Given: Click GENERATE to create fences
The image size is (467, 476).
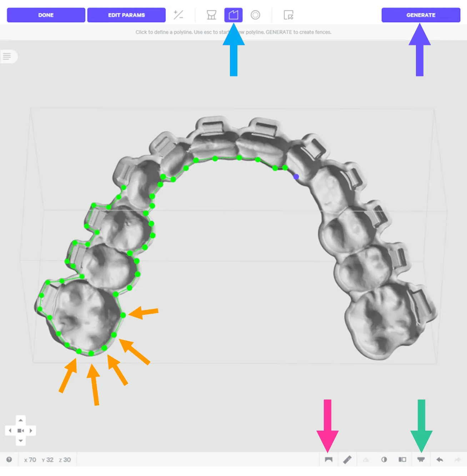Looking at the screenshot, I should pos(421,15).
